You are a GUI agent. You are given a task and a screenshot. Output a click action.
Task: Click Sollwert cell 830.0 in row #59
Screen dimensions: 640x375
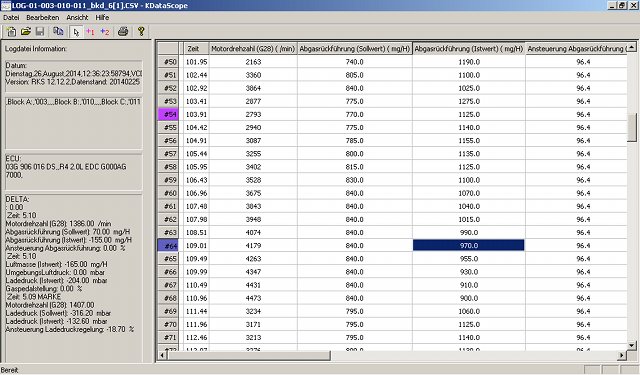tap(355, 180)
